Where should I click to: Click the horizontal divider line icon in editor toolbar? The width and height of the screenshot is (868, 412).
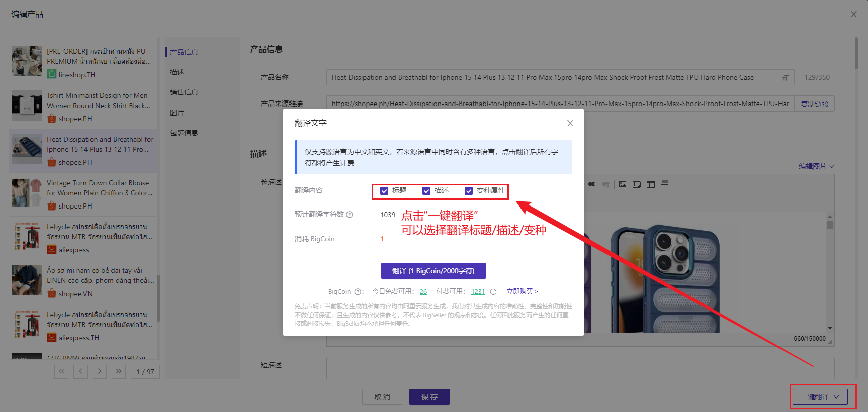[665, 184]
